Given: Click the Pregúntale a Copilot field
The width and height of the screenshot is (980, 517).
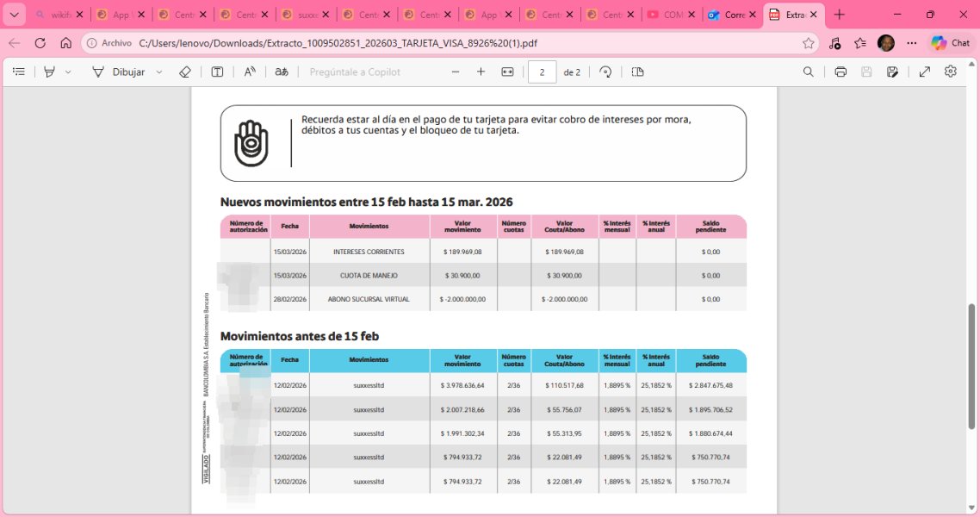Looking at the screenshot, I should (x=355, y=72).
